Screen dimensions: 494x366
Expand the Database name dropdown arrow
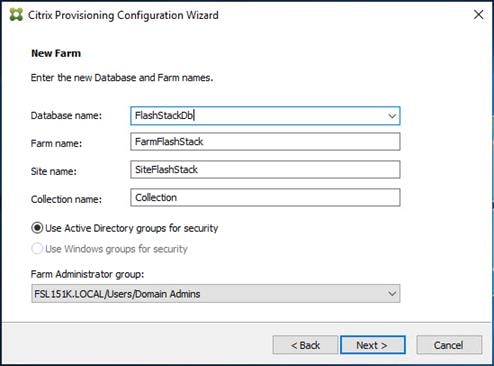(392, 116)
